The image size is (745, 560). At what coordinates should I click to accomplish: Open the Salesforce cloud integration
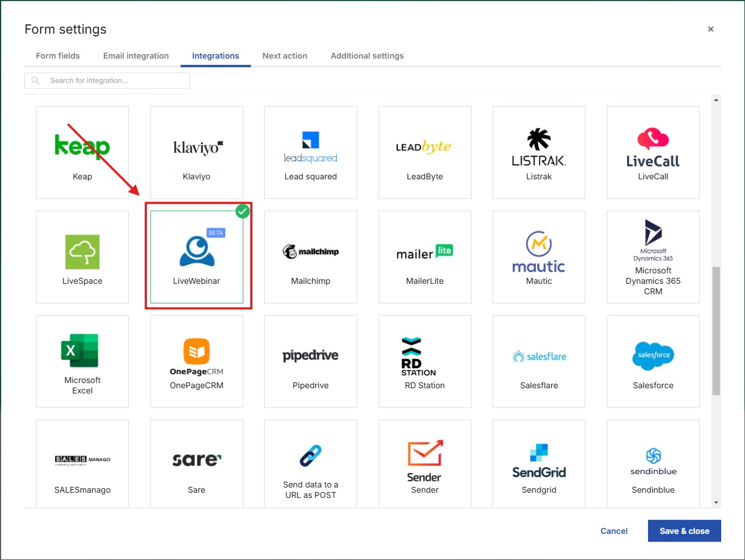(653, 356)
